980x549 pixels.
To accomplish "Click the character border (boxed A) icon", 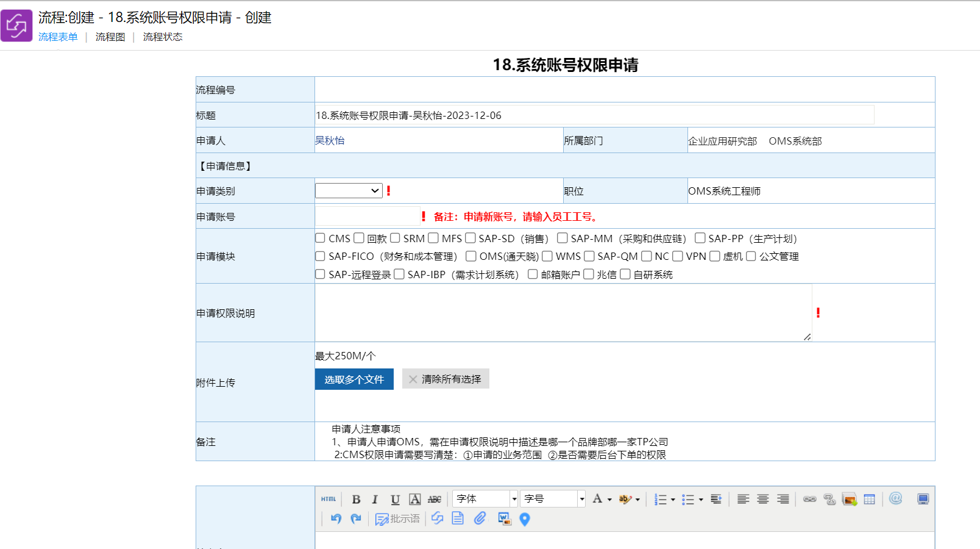I will coord(415,499).
